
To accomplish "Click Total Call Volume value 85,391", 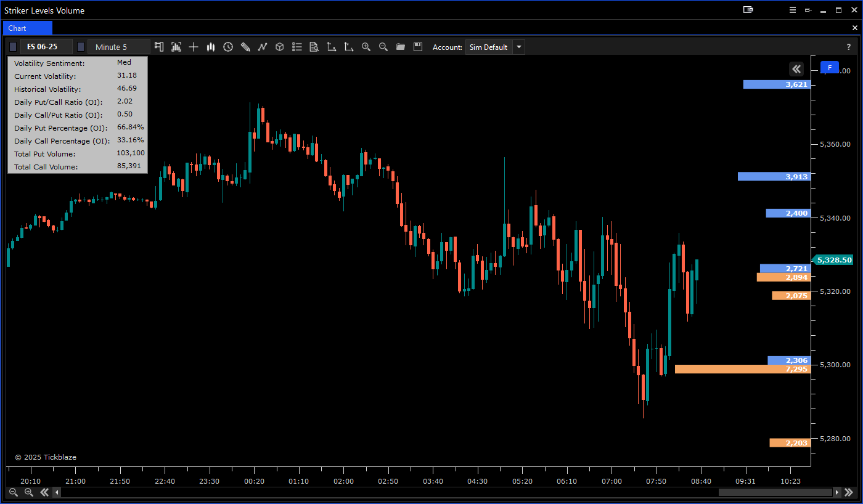I will (x=129, y=166).
